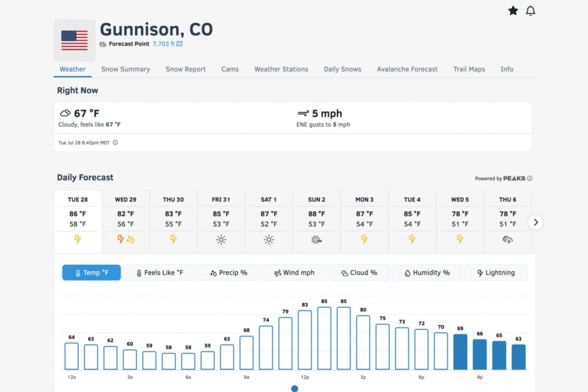Click the blue slider dot below chart
The image size is (588, 392).
[x=295, y=388]
